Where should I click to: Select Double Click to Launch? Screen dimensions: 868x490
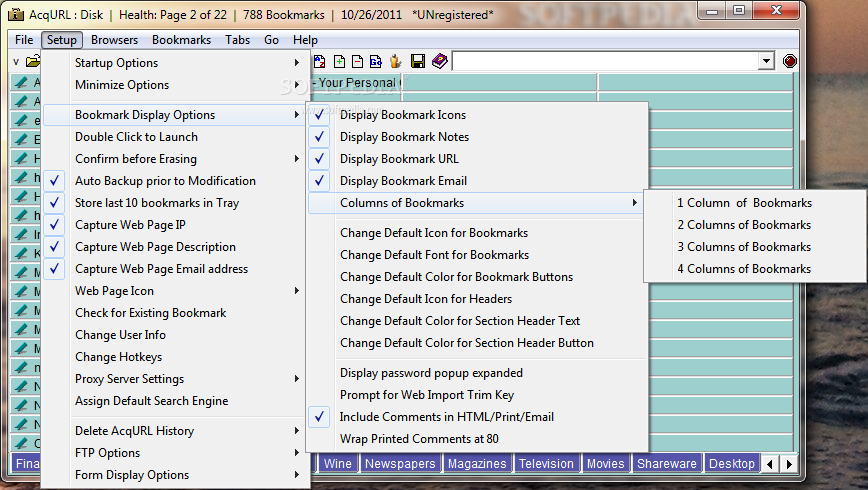[x=174, y=137]
